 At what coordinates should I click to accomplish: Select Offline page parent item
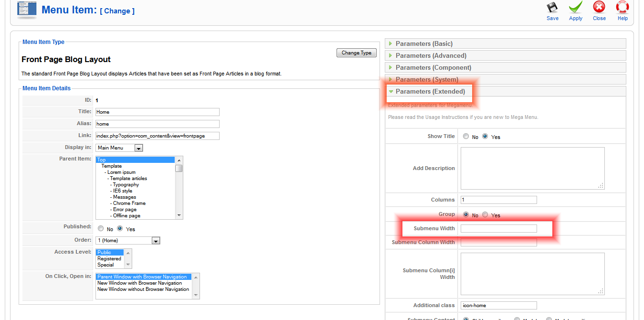[136, 216]
